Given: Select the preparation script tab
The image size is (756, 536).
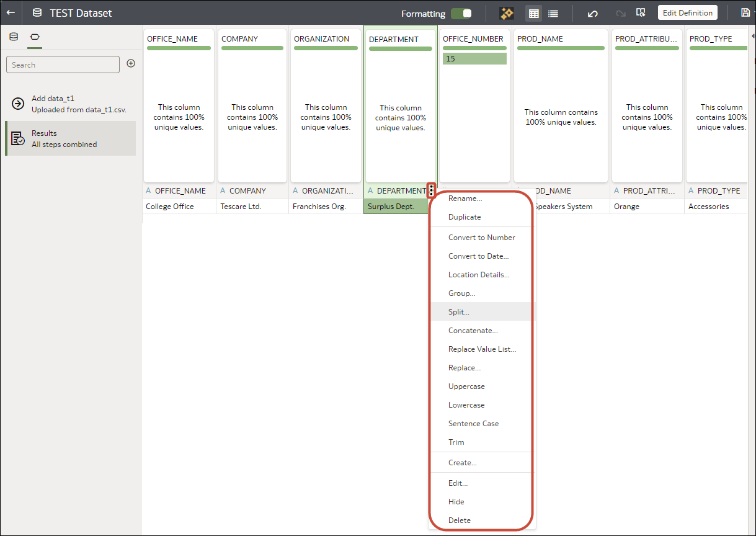Looking at the screenshot, I should click(35, 37).
